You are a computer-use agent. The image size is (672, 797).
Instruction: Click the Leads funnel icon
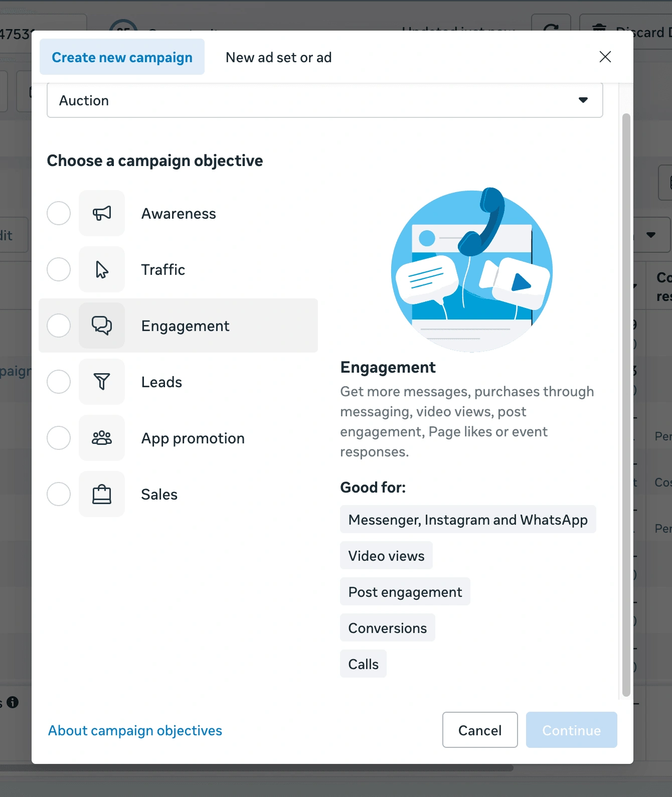pyautogui.click(x=102, y=382)
